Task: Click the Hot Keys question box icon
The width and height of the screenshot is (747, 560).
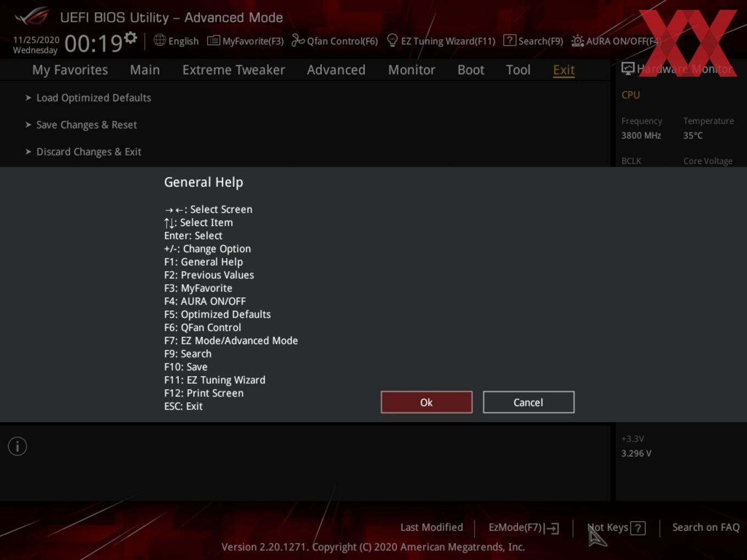Action: (638, 528)
